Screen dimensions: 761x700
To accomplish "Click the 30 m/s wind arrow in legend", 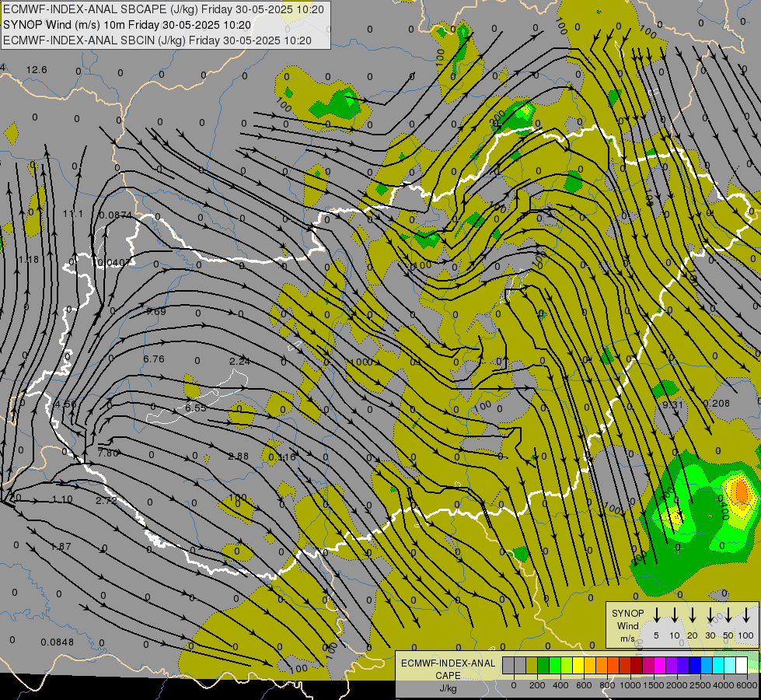I will 710,615.
